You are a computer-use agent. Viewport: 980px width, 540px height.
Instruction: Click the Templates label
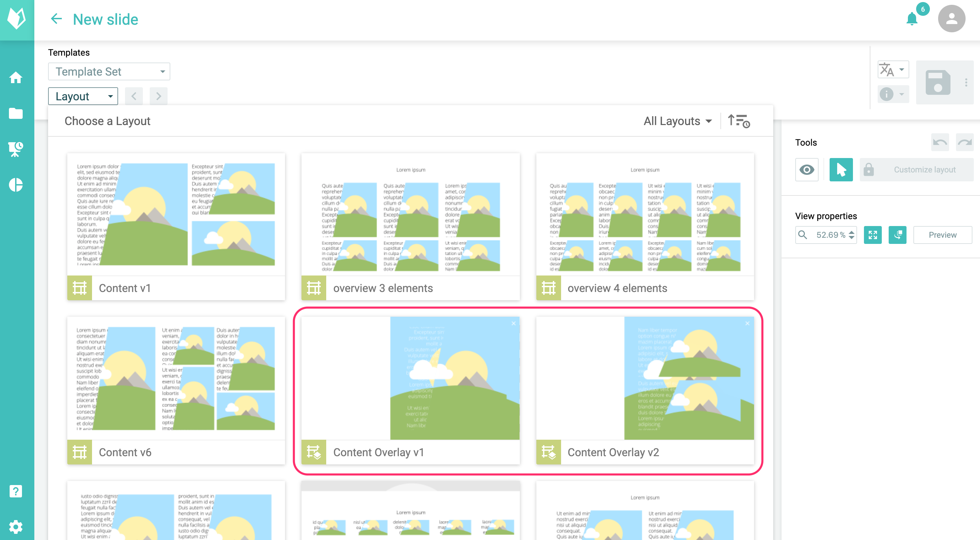pyautogui.click(x=69, y=53)
